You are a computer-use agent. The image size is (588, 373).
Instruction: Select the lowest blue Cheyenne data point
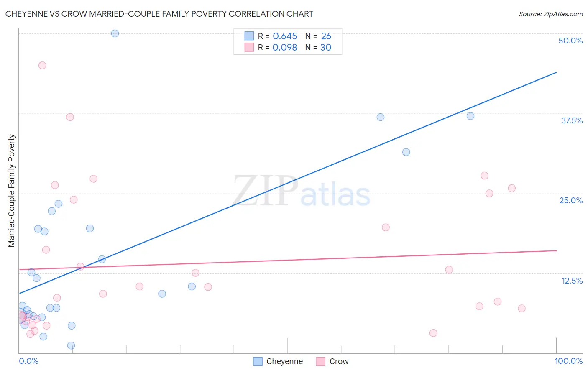[71, 345]
